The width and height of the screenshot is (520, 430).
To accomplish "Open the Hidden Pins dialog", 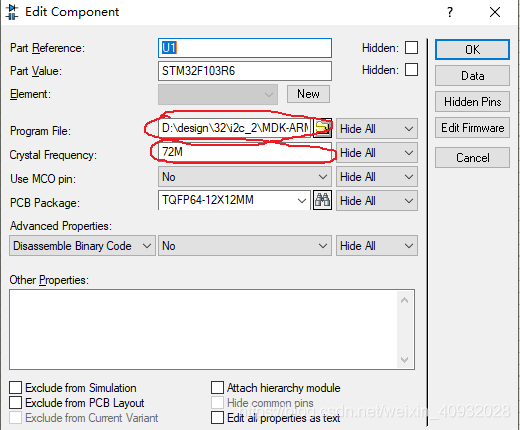I will tap(472, 102).
